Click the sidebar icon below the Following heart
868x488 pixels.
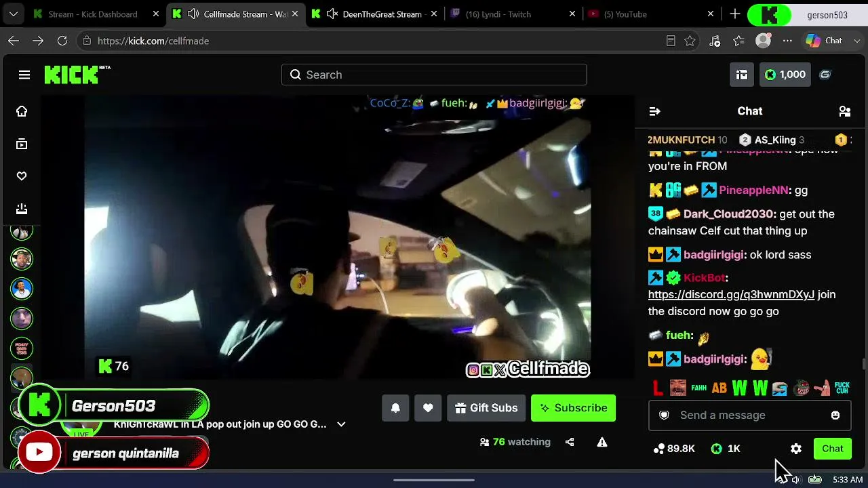[22, 209]
